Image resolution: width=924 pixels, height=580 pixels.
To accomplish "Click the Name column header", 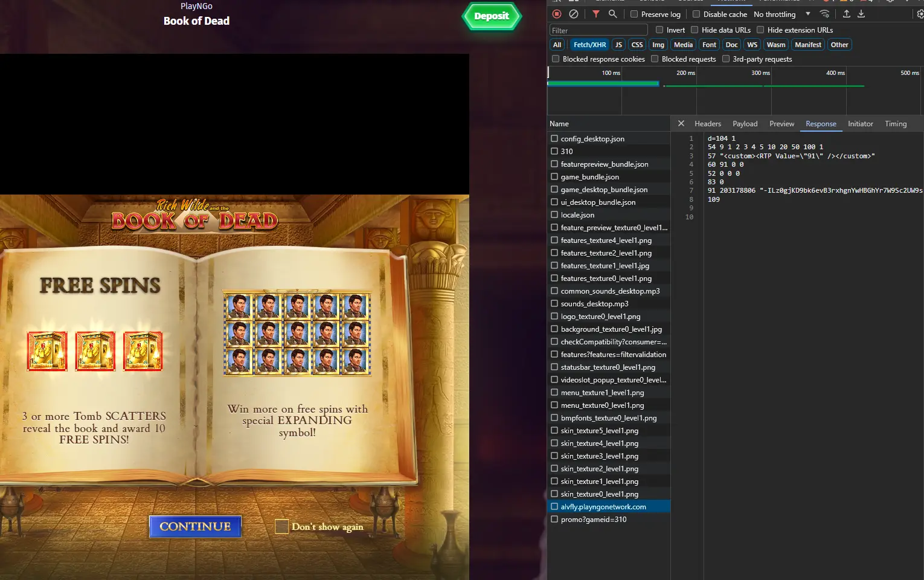I will pos(609,123).
